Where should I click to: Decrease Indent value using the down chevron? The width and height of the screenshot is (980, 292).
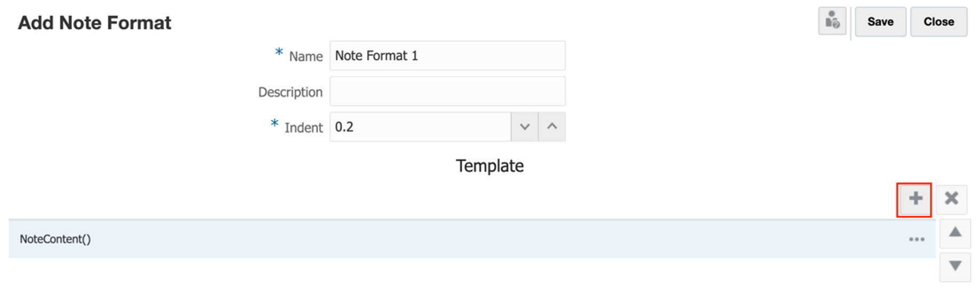(525, 127)
